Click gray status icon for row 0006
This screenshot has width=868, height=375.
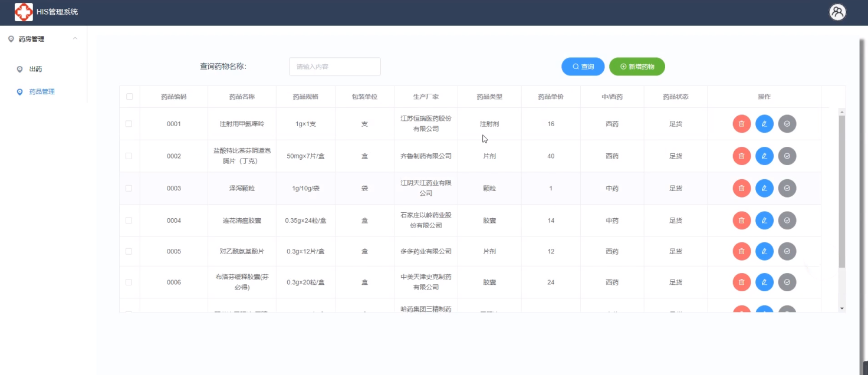787,282
